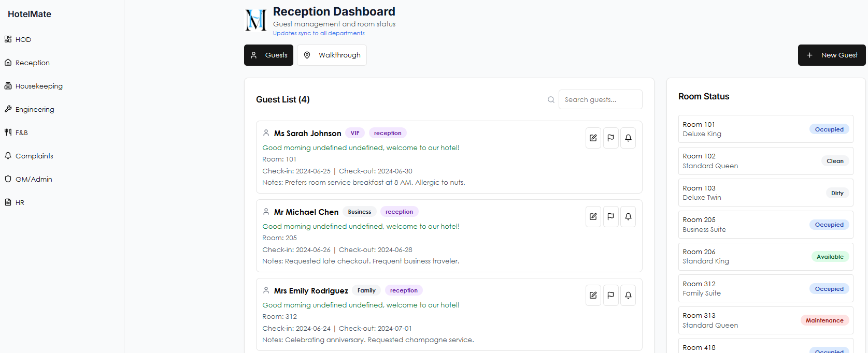Select Room 313 Standard Queen card

click(x=765, y=320)
